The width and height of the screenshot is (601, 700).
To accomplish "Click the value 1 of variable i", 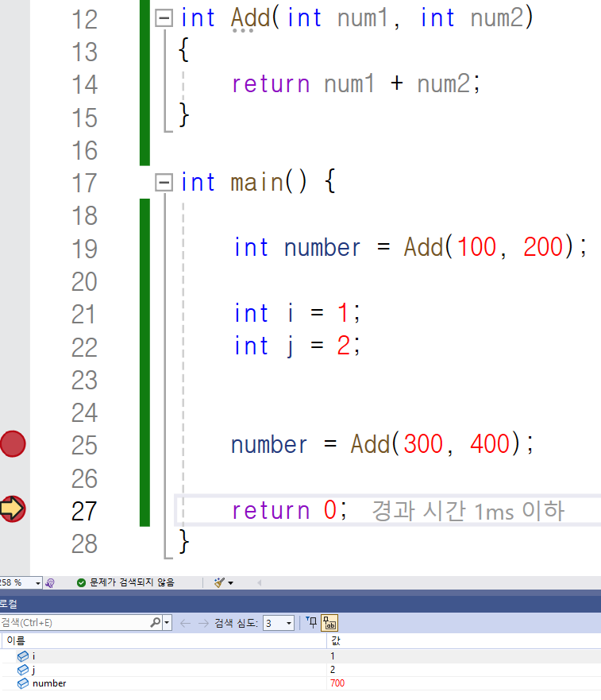I will click(x=333, y=656).
